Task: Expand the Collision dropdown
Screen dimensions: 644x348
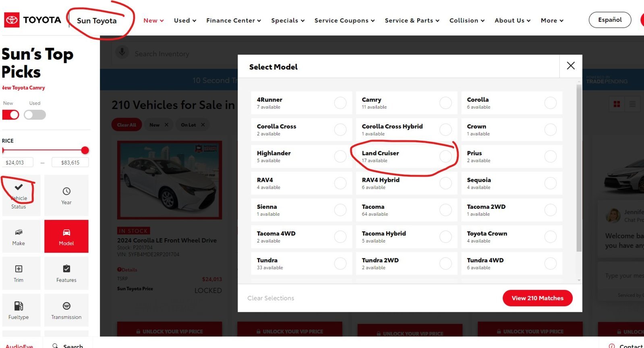Action: [x=467, y=21]
